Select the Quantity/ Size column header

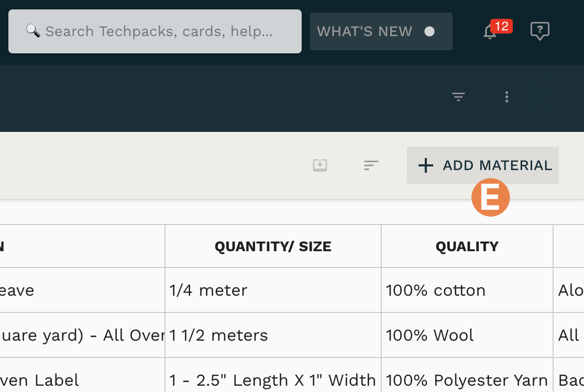pos(273,246)
